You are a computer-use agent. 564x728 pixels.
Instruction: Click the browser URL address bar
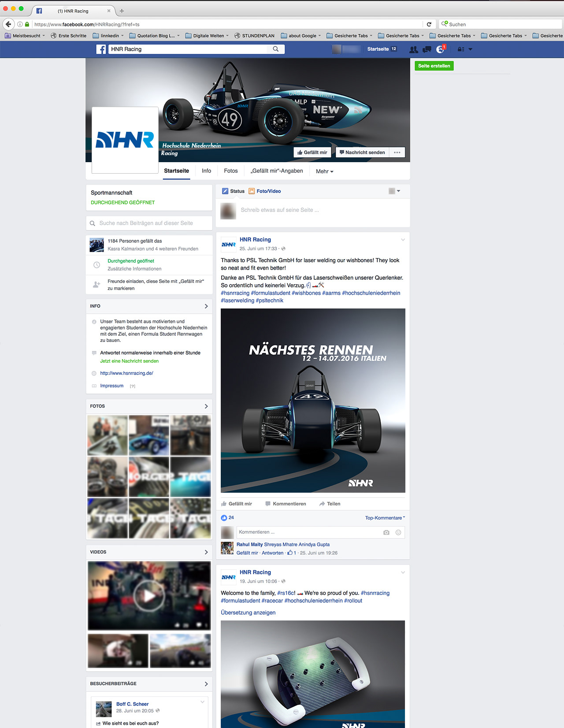click(227, 24)
